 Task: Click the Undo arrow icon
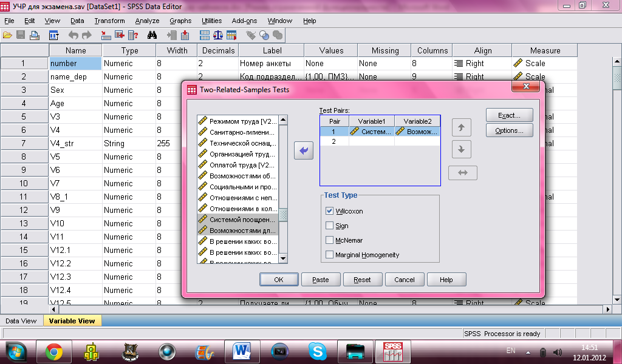point(73,35)
